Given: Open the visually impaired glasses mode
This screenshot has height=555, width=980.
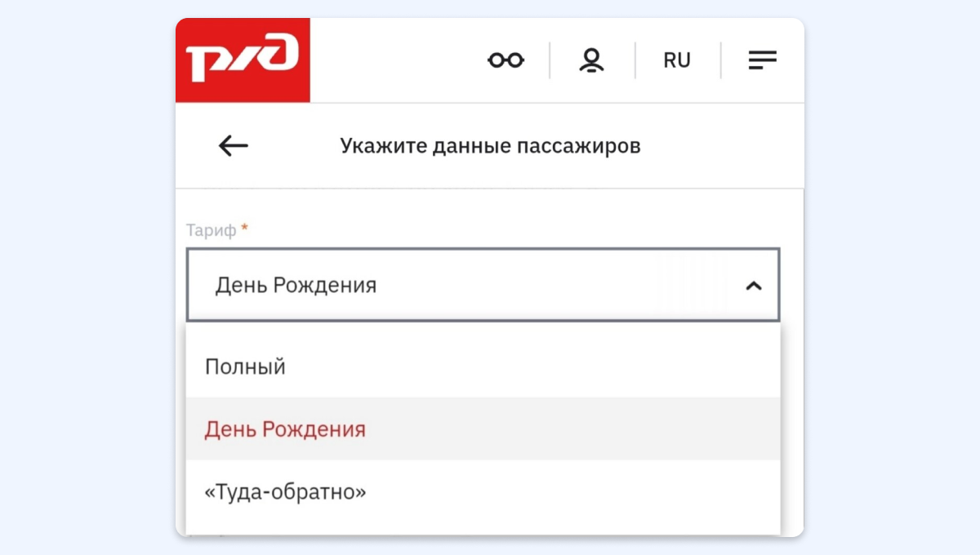Looking at the screenshot, I should tap(506, 60).
